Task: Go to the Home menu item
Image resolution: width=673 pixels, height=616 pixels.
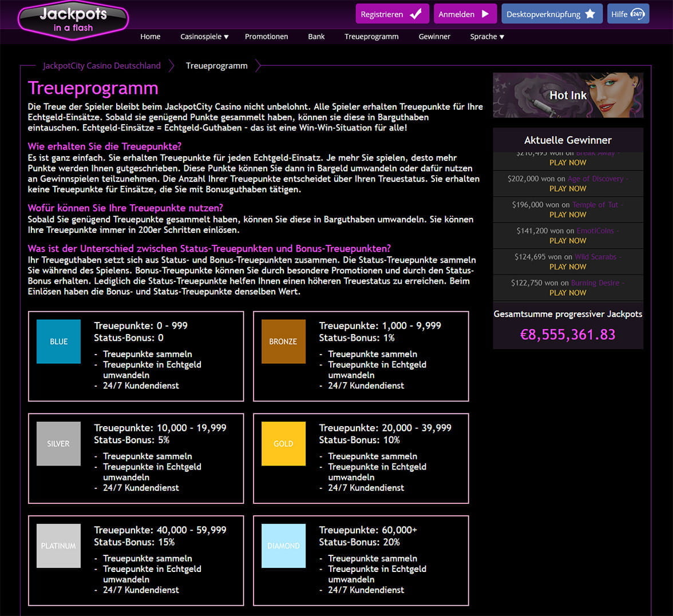Action: pyautogui.click(x=150, y=37)
